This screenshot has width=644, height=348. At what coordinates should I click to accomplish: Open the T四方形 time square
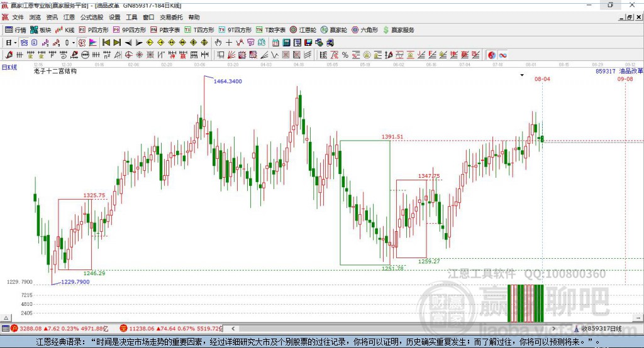point(199,30)
